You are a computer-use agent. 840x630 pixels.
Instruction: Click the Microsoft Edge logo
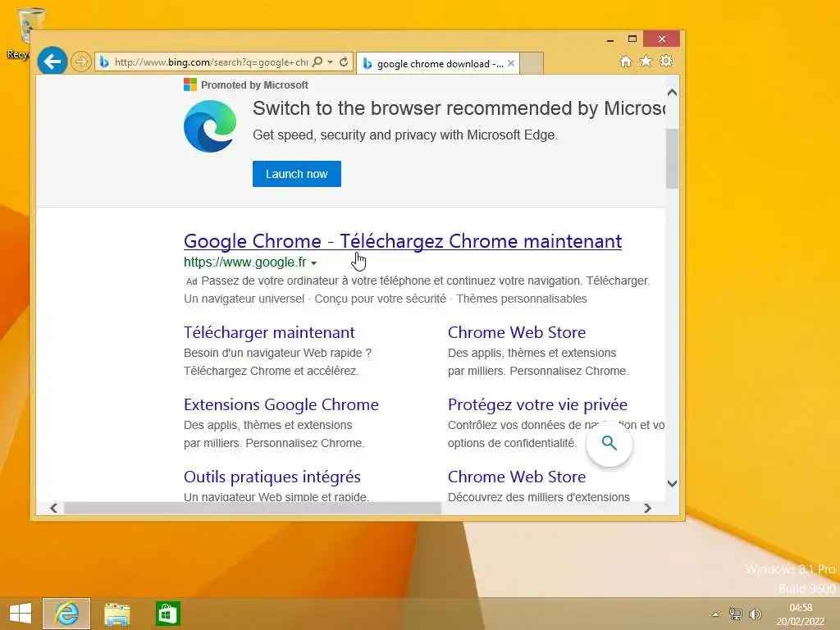[x=210, y=126]
